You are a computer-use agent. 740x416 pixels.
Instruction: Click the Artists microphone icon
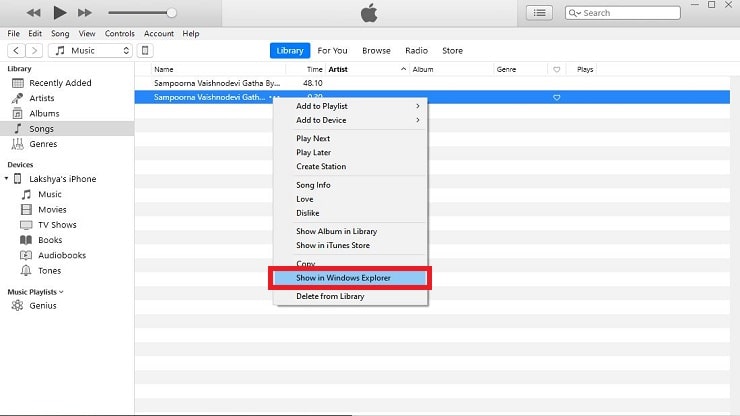(17, 98)
